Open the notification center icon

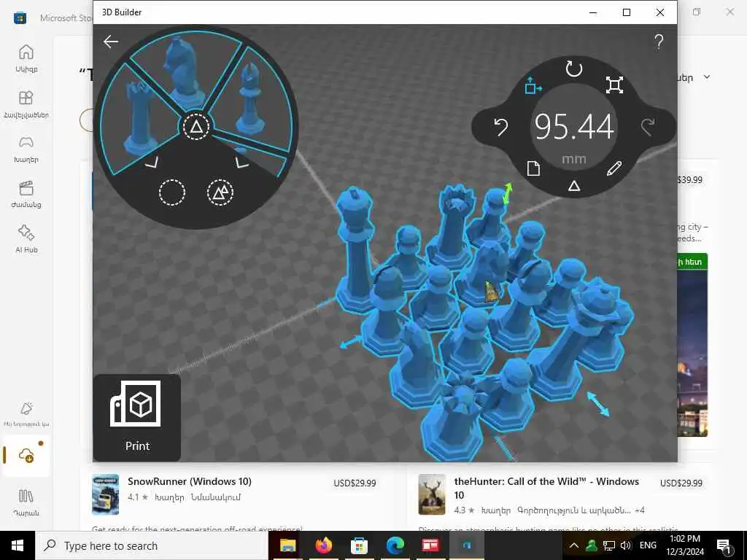[x=724, y=546]
